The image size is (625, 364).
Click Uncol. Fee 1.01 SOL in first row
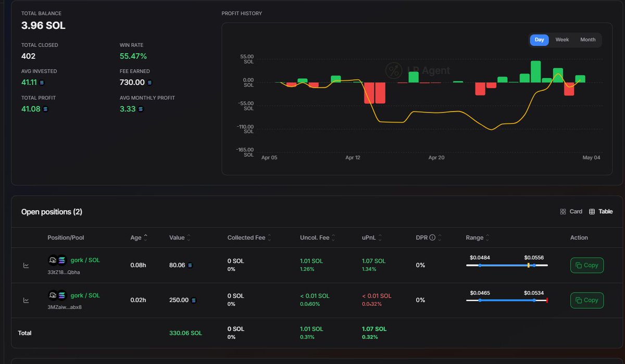311,261
